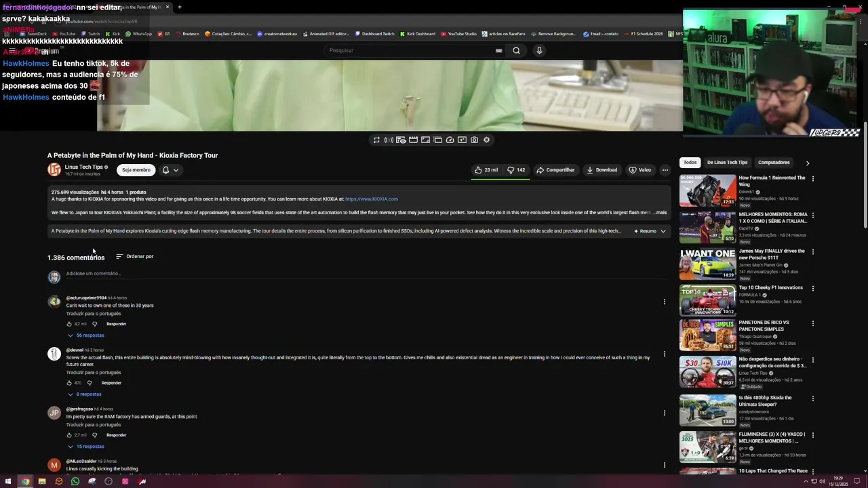The image size is (868, 488).
Task: Click the loop icon in enhancer toolbar
Action: pyautogui.click(x=376, y=140)
